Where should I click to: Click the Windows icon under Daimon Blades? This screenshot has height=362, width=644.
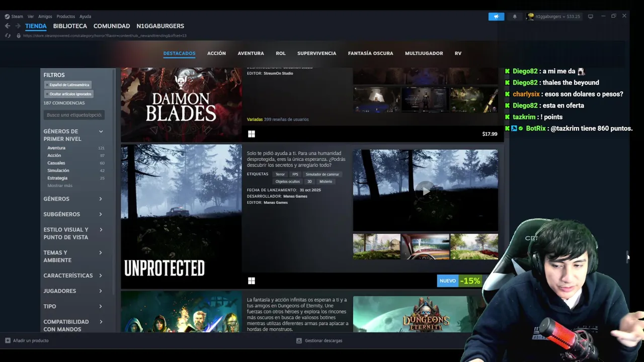click(x=252, y=134)
